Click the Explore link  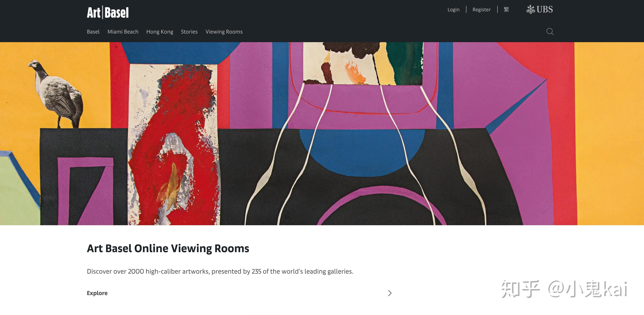tap(97, 293)
